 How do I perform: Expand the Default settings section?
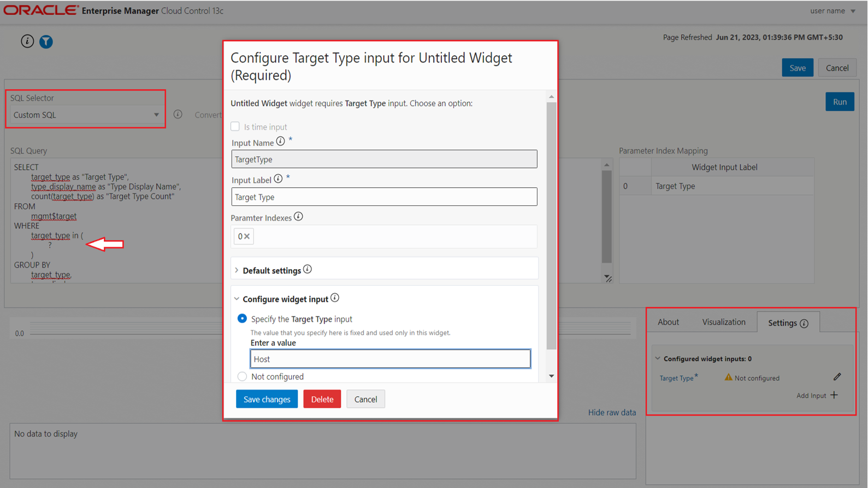[237, 270]
